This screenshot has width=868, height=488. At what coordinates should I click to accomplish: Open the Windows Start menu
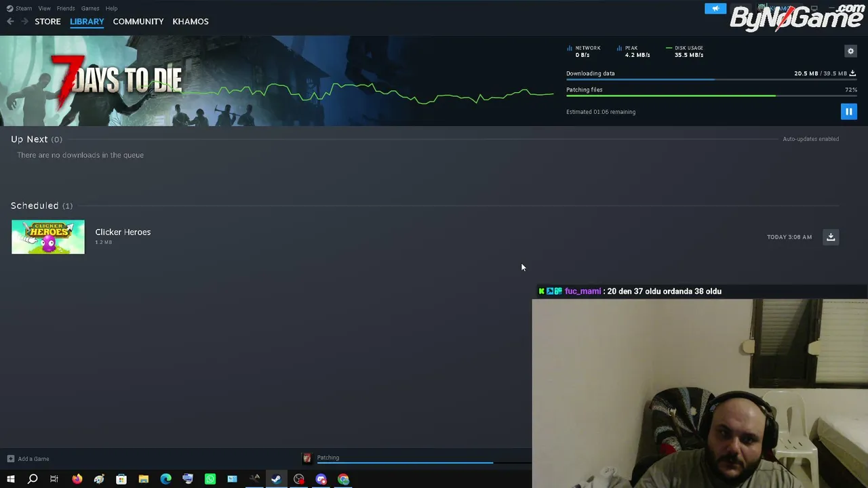coord(10,479)
